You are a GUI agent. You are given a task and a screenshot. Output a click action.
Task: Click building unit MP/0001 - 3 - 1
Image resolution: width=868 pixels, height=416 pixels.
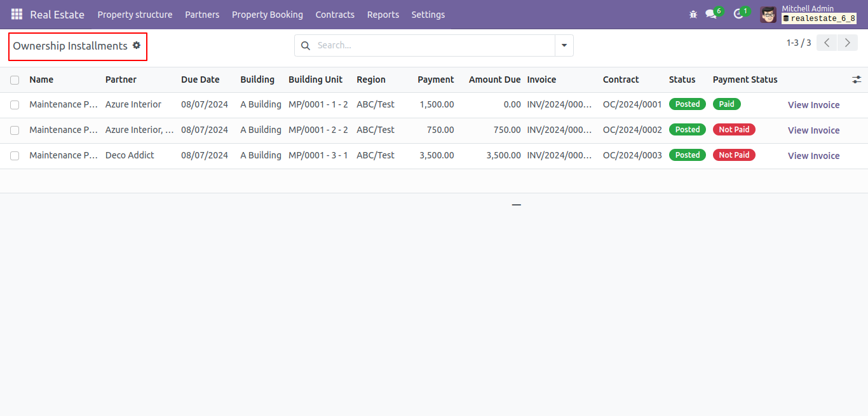pos(318,155)
